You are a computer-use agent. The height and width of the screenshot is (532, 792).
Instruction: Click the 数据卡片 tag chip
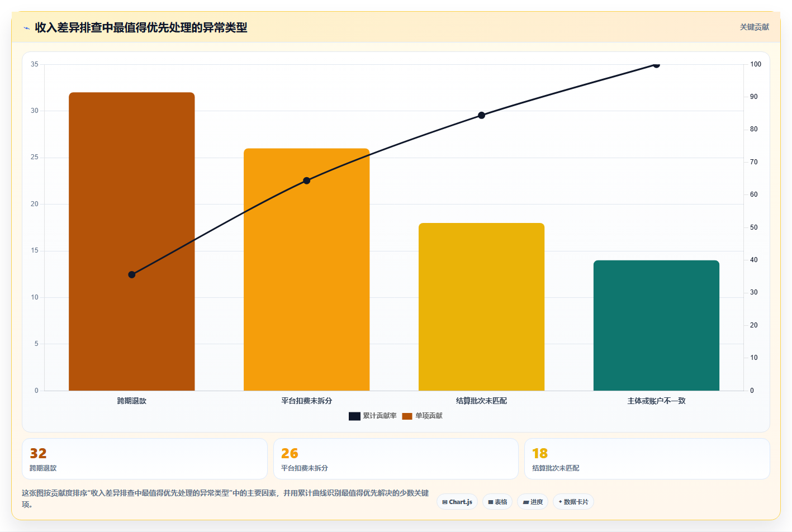click(x=573, y=502)
